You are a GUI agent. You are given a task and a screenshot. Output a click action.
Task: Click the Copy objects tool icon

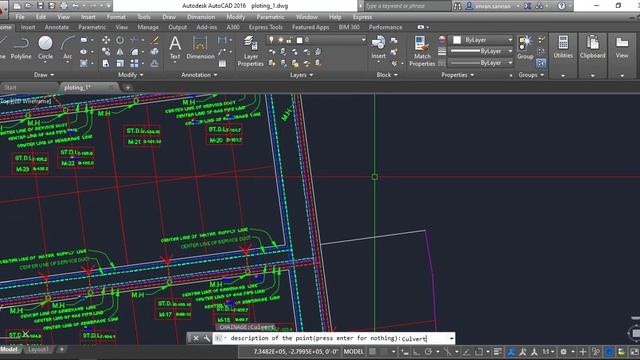[106, 52]
